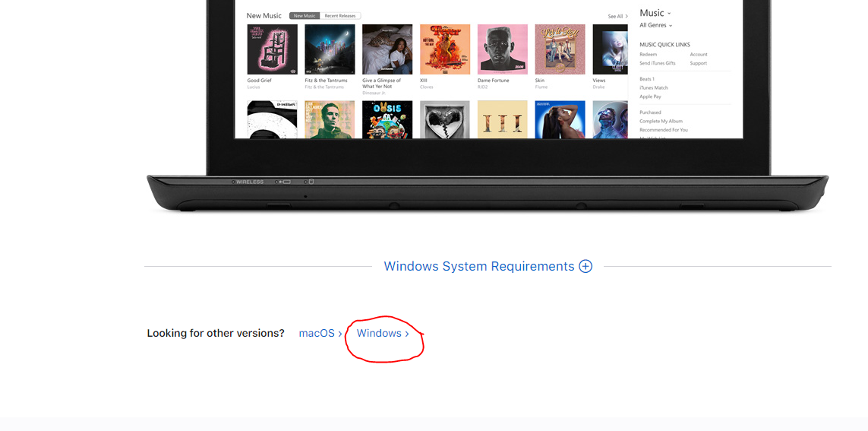Open the Complete My Album link
868x431 pixels.
pos(661,121)
